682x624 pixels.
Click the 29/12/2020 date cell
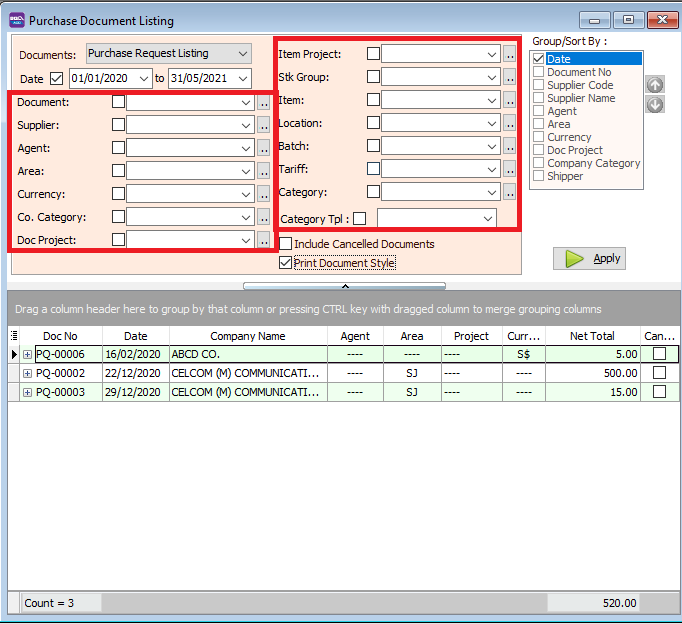coord(136,392)
